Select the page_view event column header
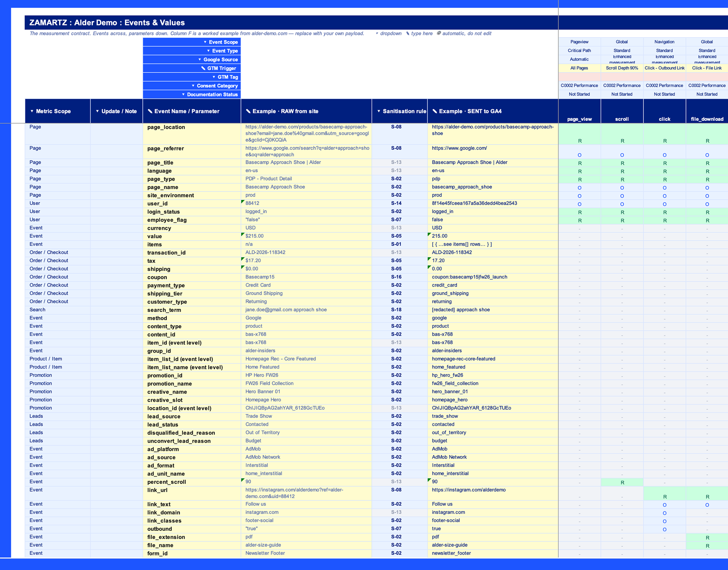This screenshot has height=570, width=728. 579,111
